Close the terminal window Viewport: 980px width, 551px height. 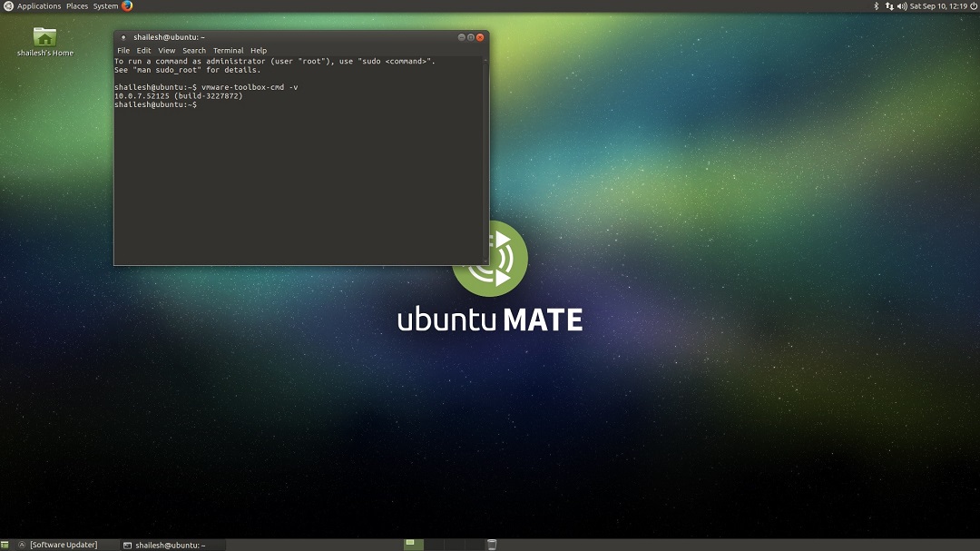pyautogui.click(x=480, y=37)
